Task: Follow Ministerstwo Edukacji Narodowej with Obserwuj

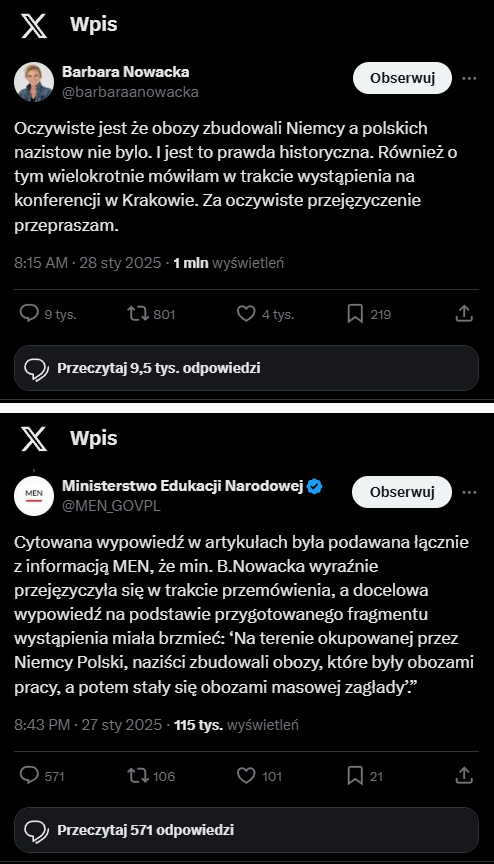Action: [402, 492]
